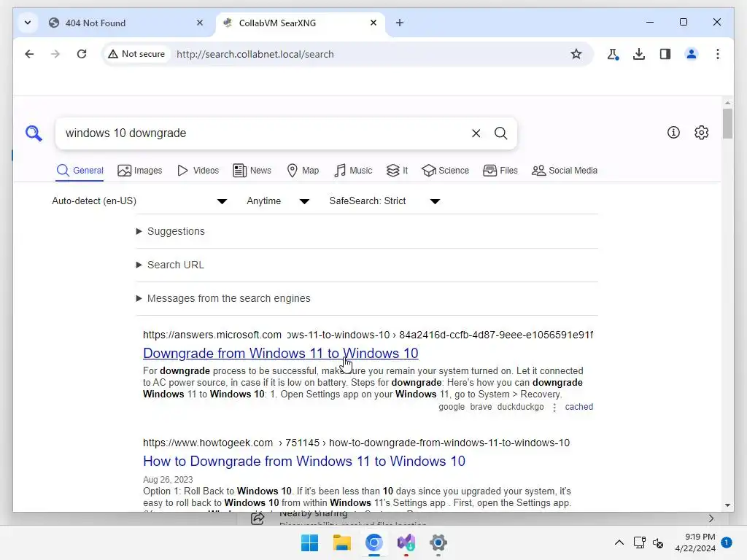Screen dimensions: 747x560
Task: Open the Auto-detect (en-US) language dropdown
Action: click(x=139, y=201)
